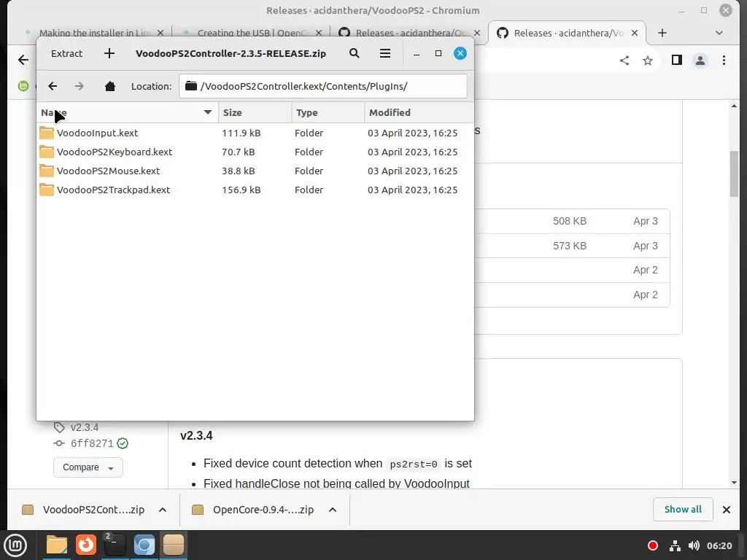747x560 pixels.
Task: Expand the Compare dropdown button
Action: pos(88,467)
